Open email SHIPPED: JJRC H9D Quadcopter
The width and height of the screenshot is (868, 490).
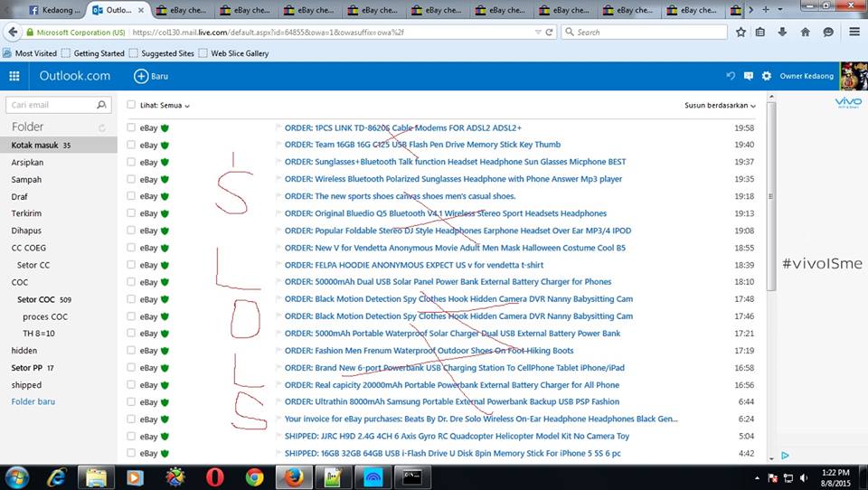[457, 436]
